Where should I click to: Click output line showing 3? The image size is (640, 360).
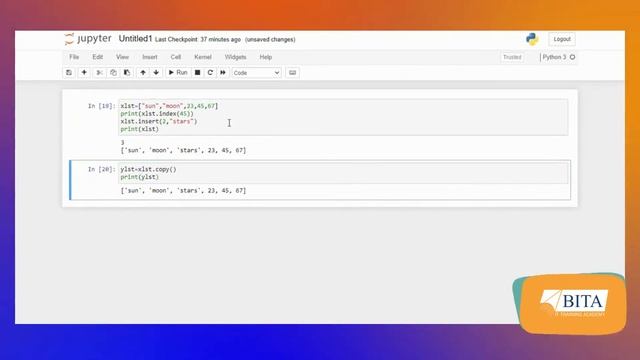[x=122, y=142]
